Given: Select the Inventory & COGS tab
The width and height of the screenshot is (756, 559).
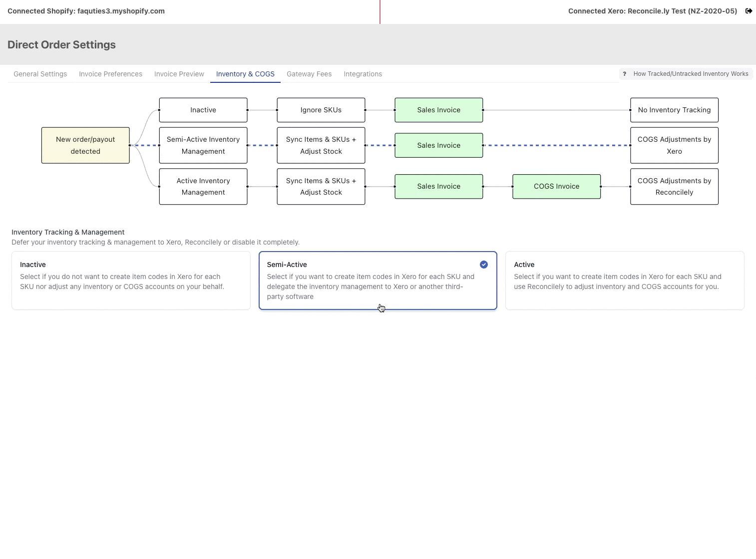Looking at the screenshot, I should (245, 74).
